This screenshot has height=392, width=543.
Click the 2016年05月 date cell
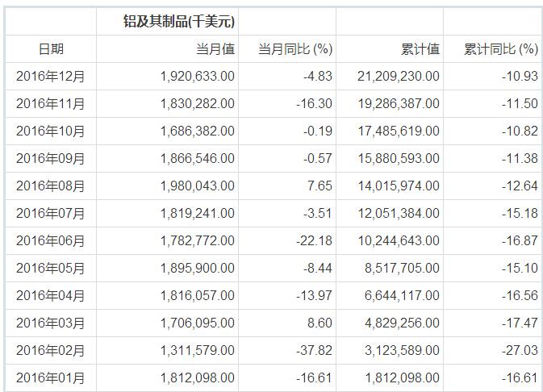click(51, 269)
